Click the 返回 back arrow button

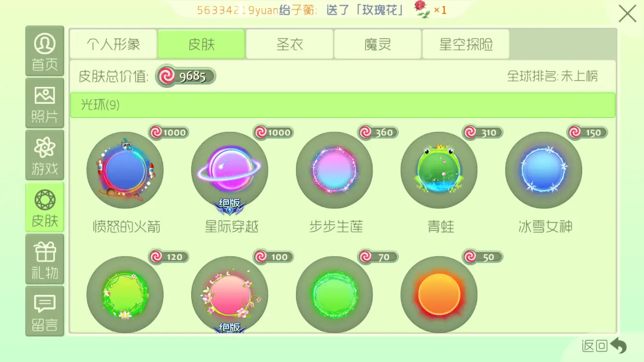click(604, 346)
